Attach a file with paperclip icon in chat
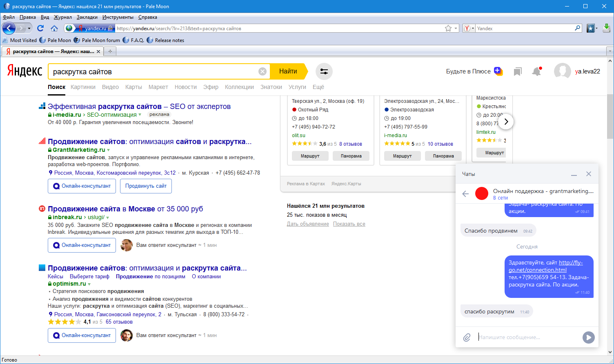Viewport: 614px width, 364px height. pyautogui.click(x=467, y=337)
